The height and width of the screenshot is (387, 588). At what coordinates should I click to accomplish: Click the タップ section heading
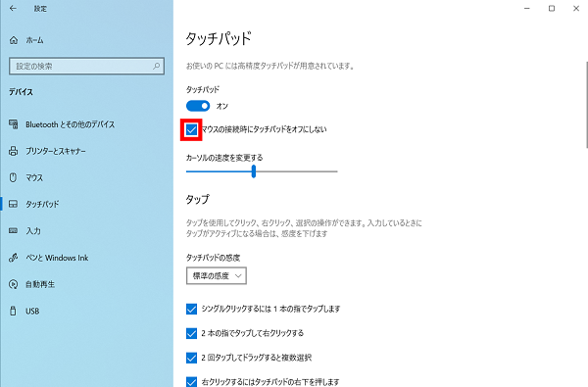pos(198,199)
